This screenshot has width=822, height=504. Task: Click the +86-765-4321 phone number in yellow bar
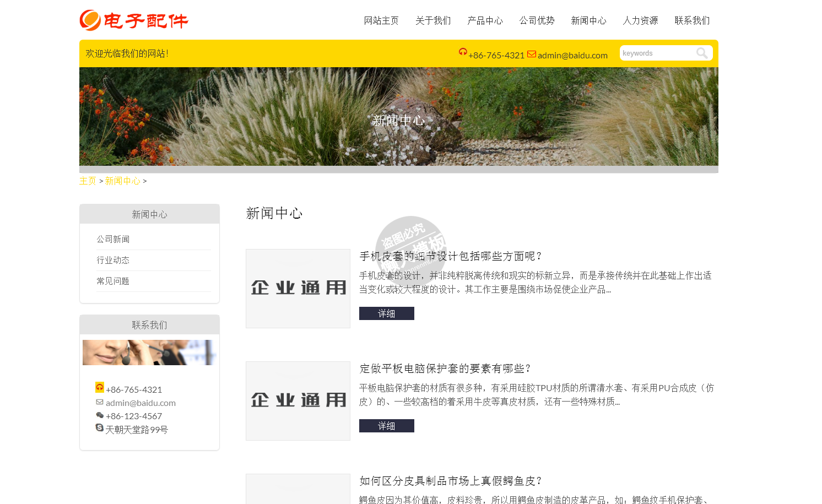(496, 55)
